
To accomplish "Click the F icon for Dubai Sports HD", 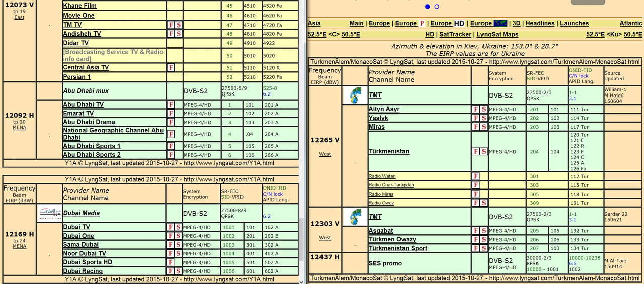I will pos(171,262).
